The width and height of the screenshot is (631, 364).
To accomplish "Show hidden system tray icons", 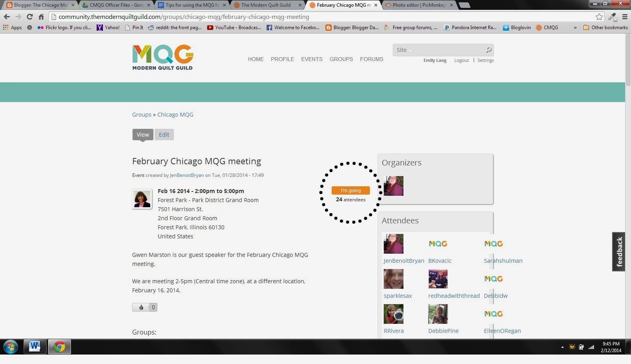I will 562,347.
